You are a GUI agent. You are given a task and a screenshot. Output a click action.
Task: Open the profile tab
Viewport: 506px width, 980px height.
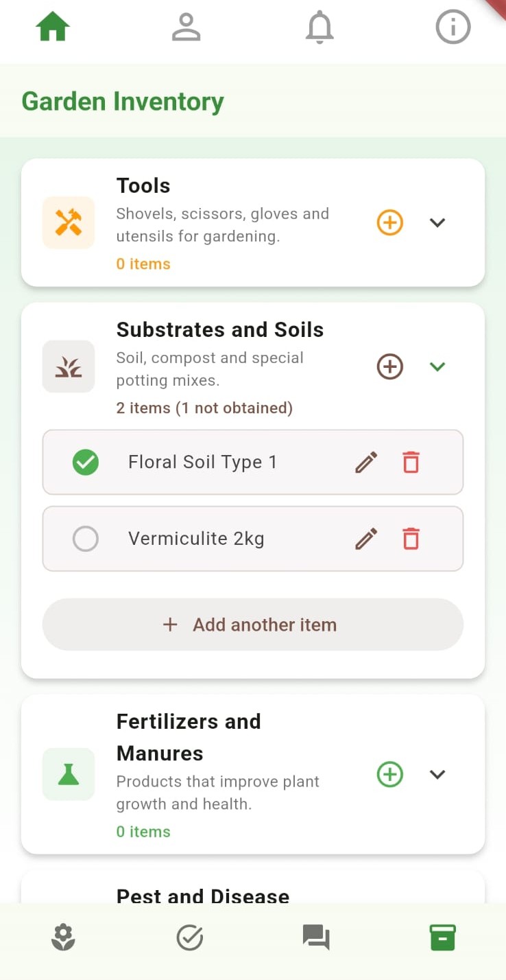click(x=185, y=29)
